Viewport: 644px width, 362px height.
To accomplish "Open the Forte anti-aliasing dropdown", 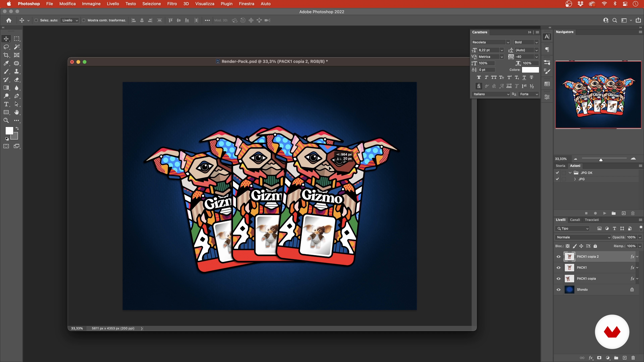I will (x=529, y=94).
